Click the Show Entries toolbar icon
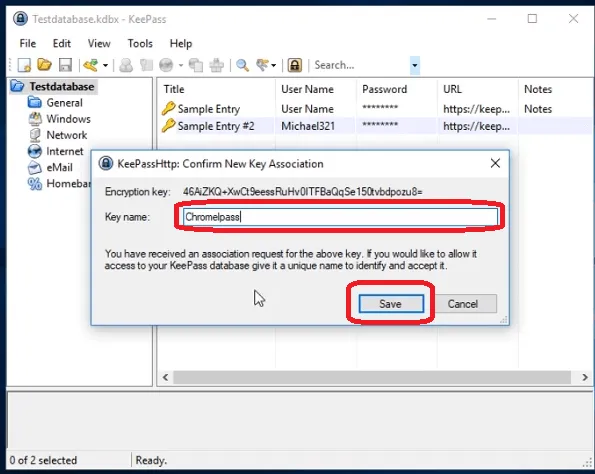This screenshot has width=595, height=474. (263, 65)
